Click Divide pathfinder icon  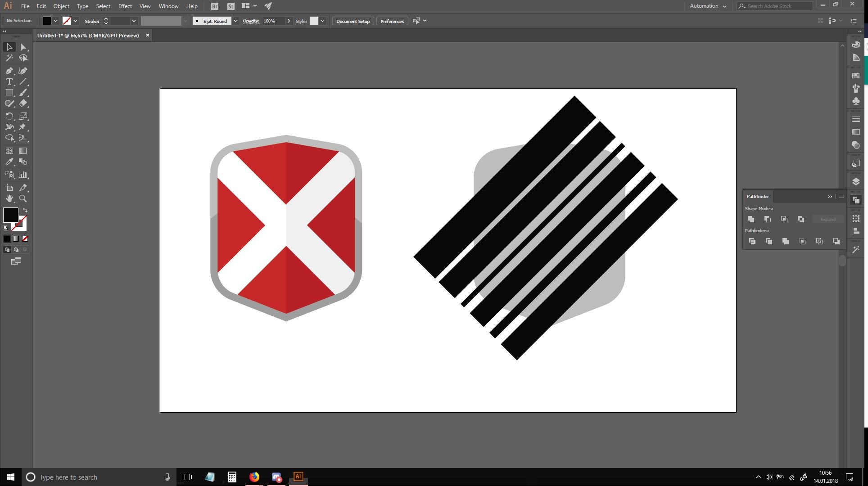pos(752,242)
